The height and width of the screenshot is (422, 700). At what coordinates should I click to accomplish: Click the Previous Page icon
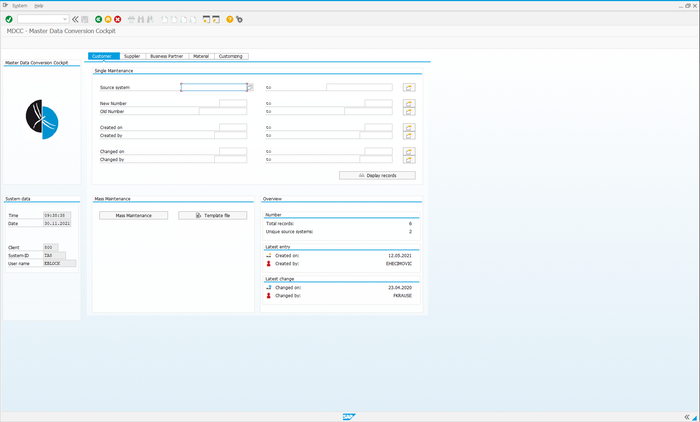pos(174,19)
